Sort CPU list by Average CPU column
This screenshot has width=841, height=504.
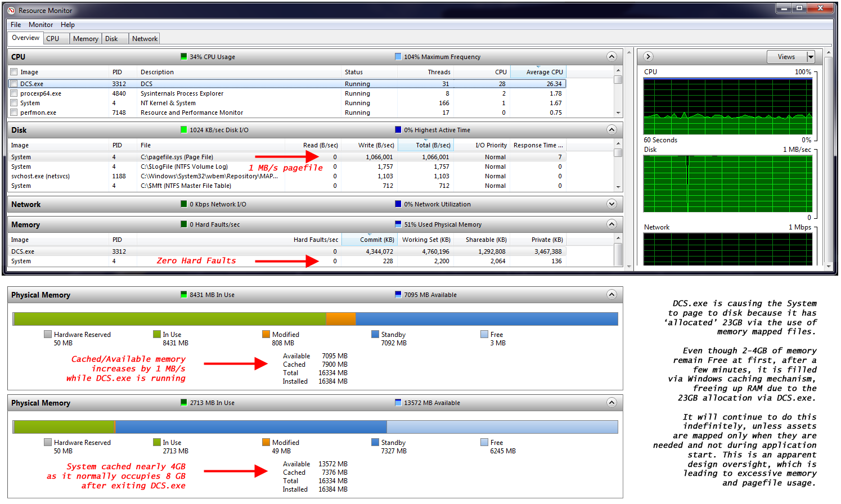coord(538,72)
